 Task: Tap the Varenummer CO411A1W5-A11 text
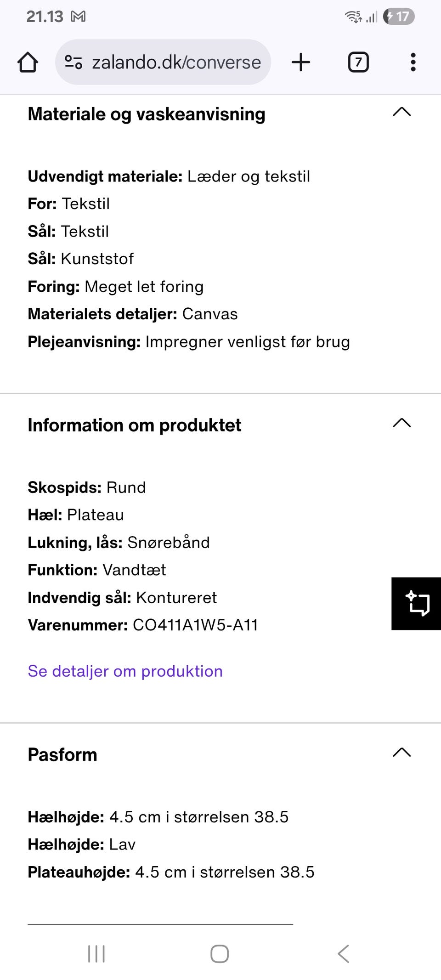coord(143,625)
